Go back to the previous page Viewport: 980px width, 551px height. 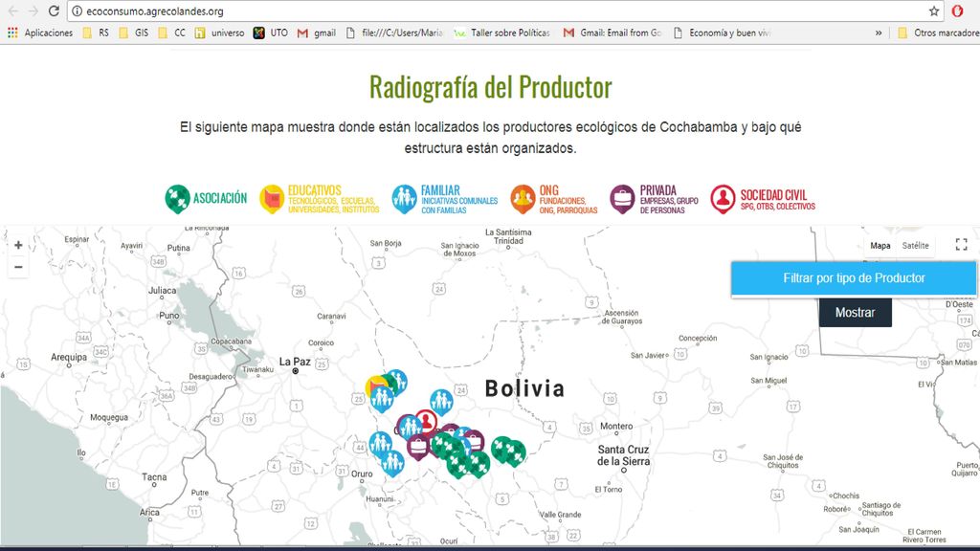pyautogui.click(x=13, y=11)
